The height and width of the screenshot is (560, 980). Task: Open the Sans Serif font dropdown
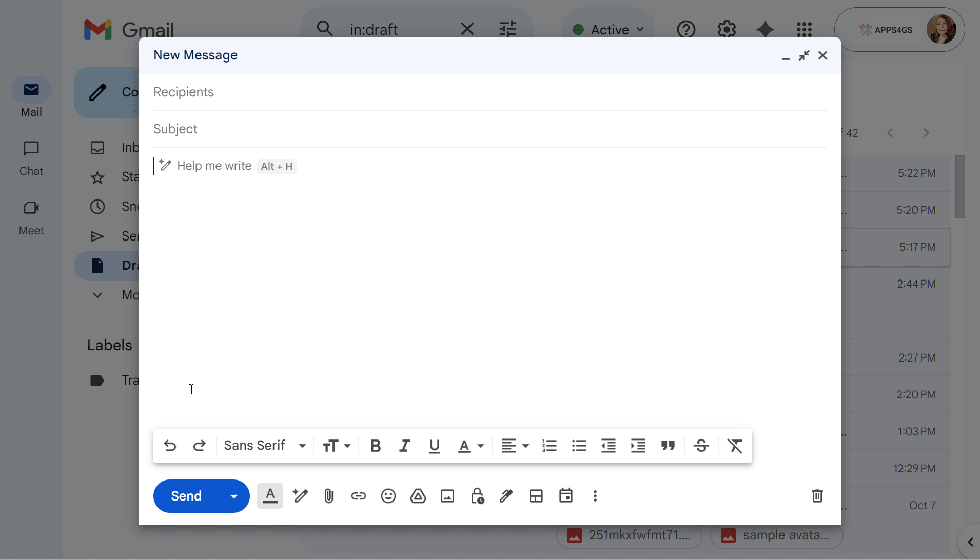265,446
